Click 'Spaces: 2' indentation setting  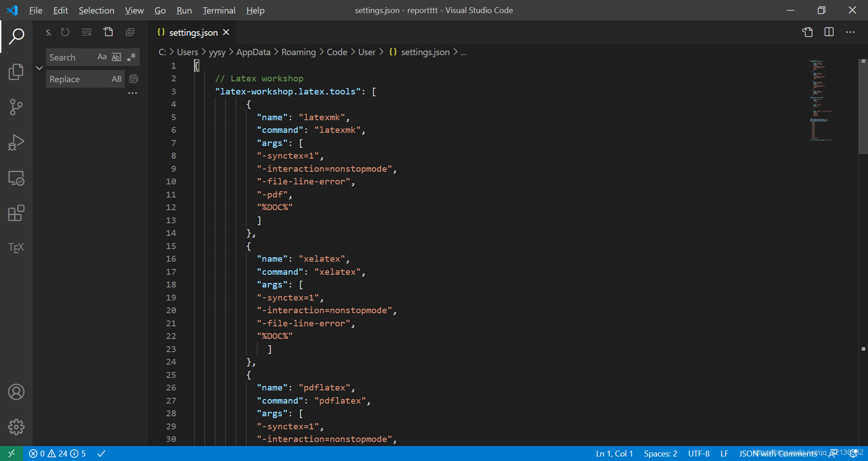pyautogui.click(x=660, y=453)
